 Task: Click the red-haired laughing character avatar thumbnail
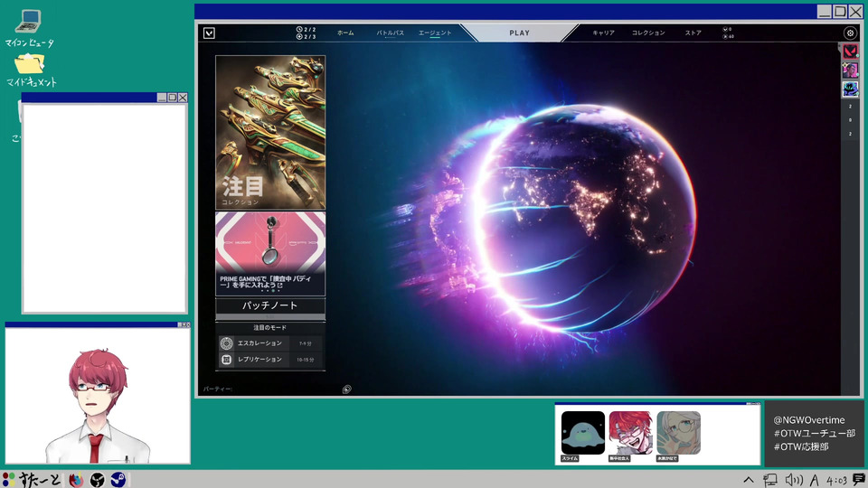pos(630,433)
